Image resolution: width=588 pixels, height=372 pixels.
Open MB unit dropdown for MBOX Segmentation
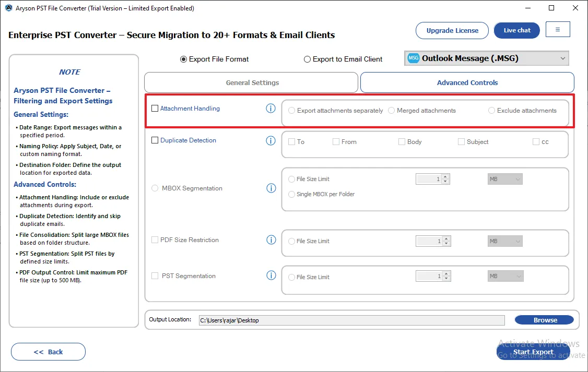coord(505,179)
